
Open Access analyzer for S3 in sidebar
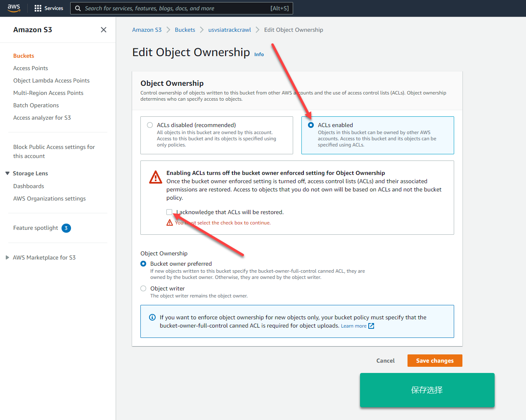coord(42,118)
